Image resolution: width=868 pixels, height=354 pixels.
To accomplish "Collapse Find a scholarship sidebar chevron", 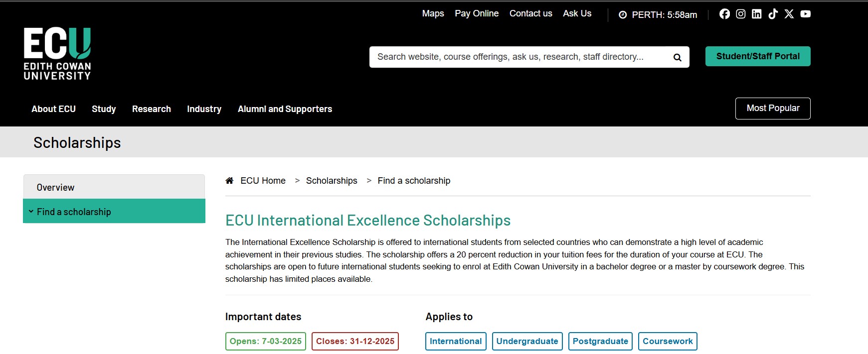I will [x=31, y=212].
